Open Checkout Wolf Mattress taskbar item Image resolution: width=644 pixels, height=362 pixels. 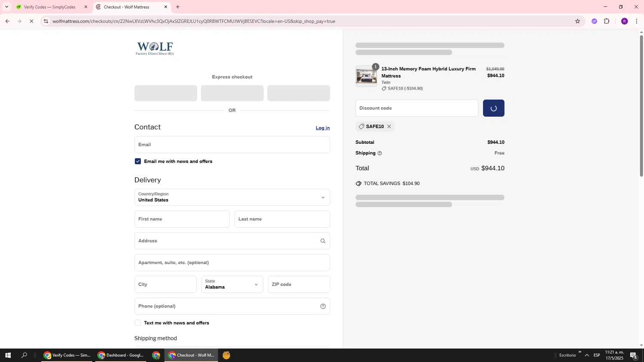point(191,355)
